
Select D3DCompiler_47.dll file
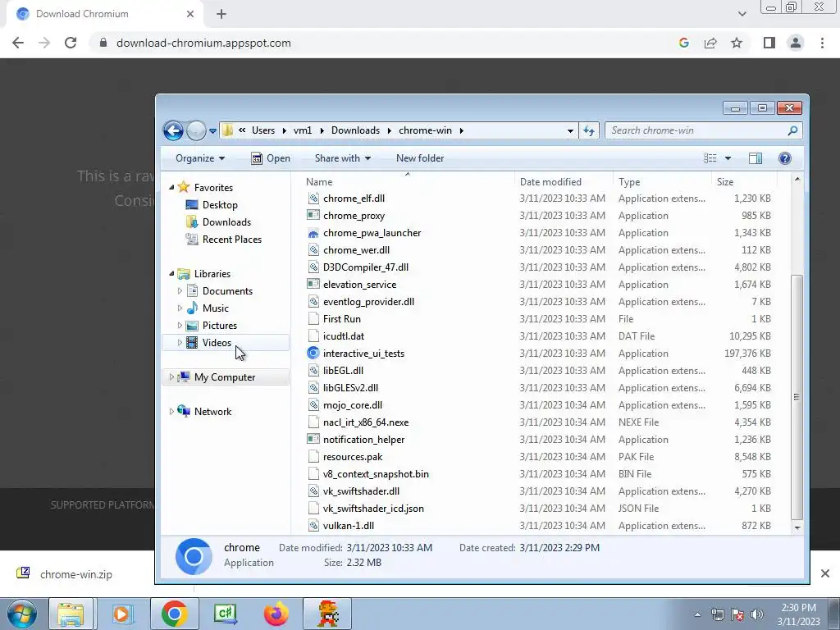(366, 267)
